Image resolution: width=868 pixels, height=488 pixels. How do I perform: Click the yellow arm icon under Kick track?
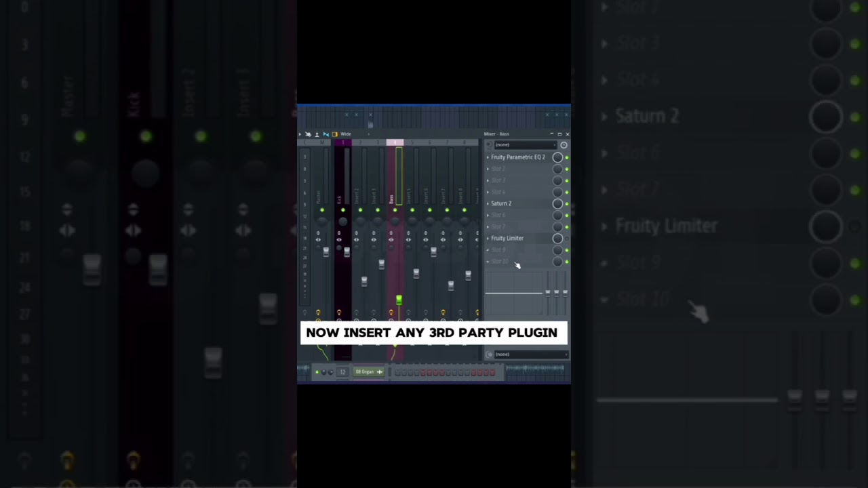(339, 312)
